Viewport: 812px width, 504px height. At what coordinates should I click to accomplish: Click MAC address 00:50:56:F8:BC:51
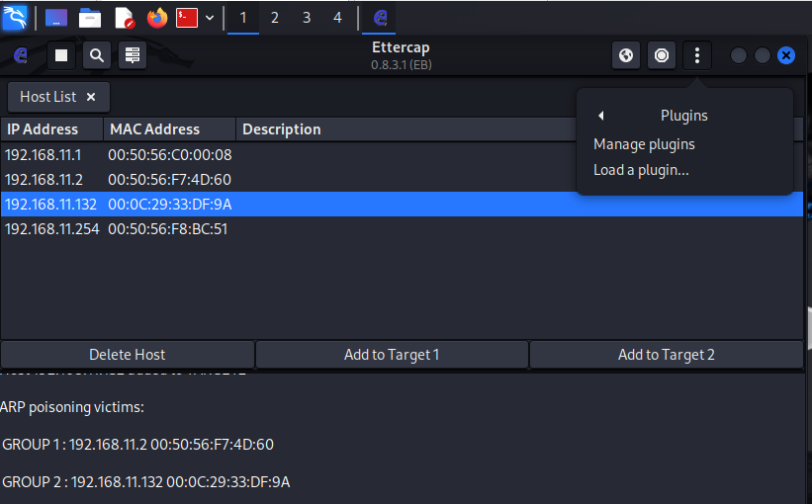168,229
